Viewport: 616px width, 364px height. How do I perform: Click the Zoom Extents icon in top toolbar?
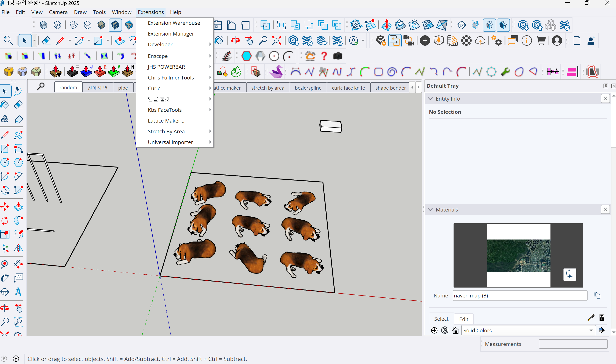[277, 41]
